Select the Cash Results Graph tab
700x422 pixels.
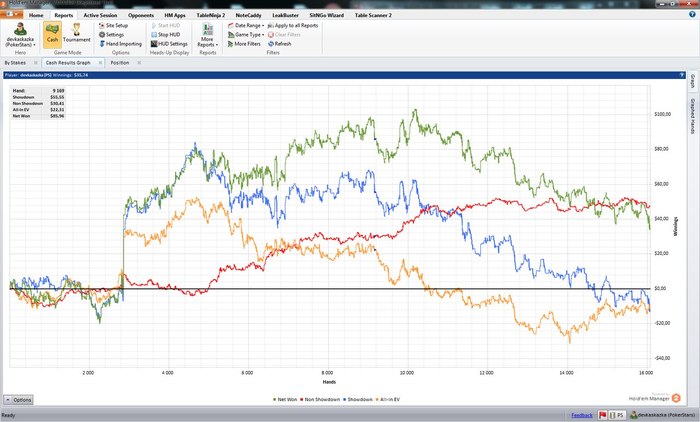[x=68, y=63]
